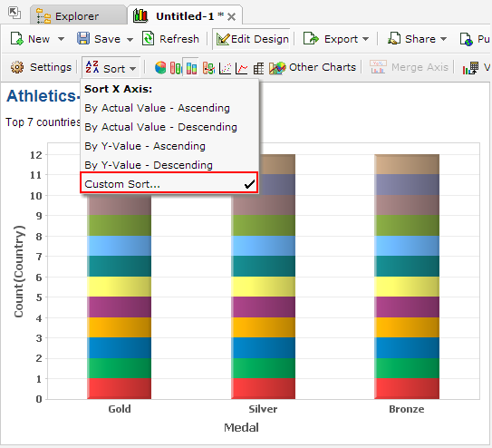Open the New dropdown arrow
Screen dimensions: 492x448
click(x=62, y=39)
